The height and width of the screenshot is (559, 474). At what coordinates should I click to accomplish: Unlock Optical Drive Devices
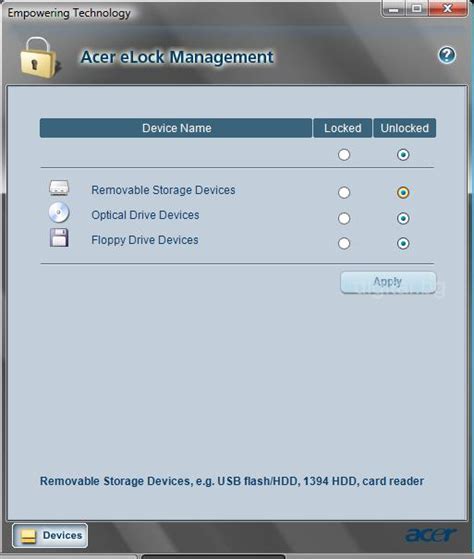point(403,218)
